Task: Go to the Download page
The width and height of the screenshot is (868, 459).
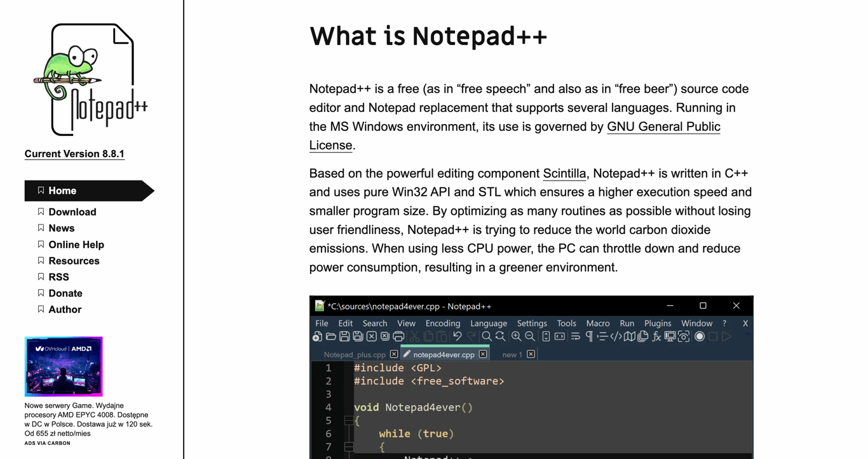Action: coord(72,212)
